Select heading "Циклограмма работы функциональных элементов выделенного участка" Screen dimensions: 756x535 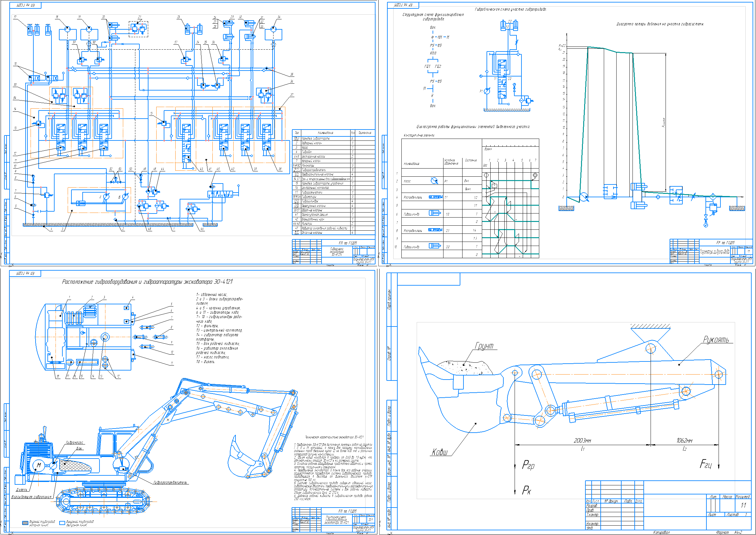pos(473,127)
